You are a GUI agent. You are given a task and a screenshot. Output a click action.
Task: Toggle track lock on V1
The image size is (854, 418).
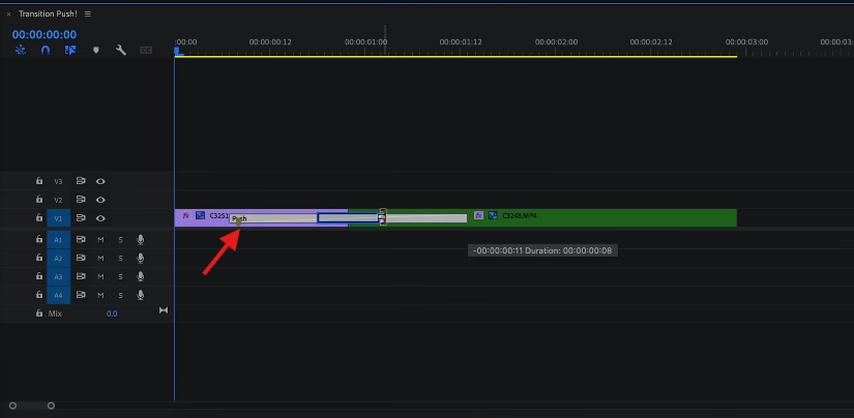pyautogui.click(x=39, y=217)
